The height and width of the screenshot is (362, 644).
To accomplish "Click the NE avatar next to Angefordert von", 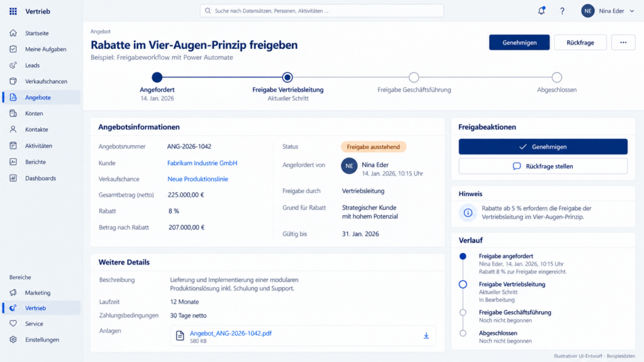I will click(349, 166).
